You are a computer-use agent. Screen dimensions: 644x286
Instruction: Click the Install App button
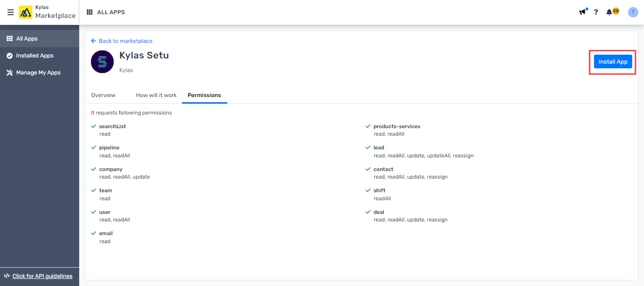613,62
